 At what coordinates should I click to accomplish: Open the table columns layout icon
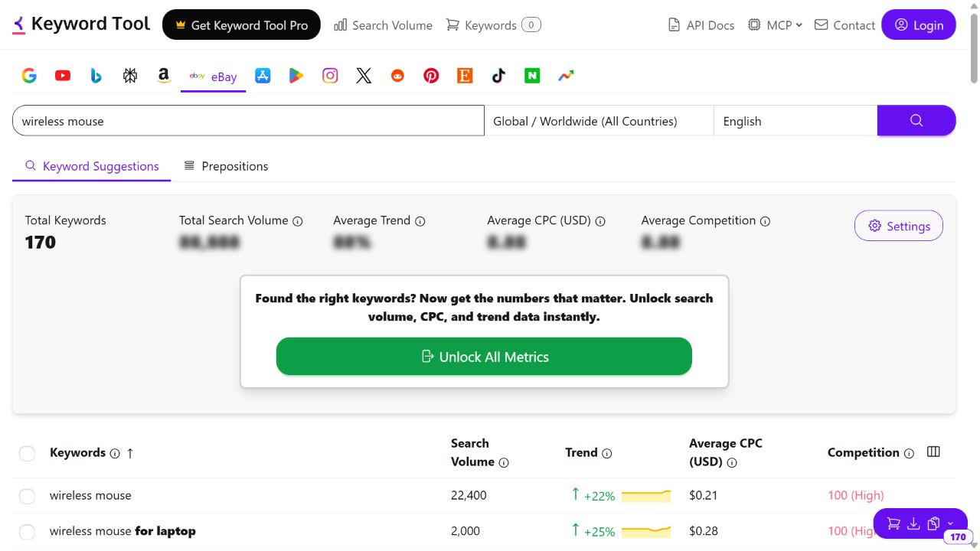pyautogui.click(x=933, y=452)
